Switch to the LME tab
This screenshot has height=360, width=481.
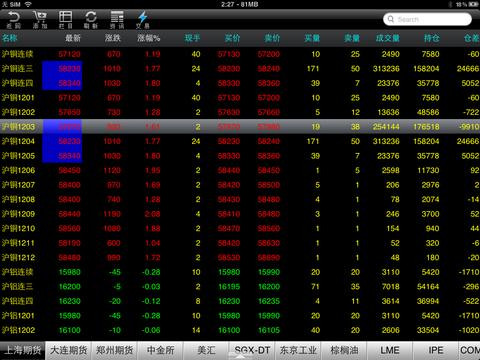(x=390, y=350)
